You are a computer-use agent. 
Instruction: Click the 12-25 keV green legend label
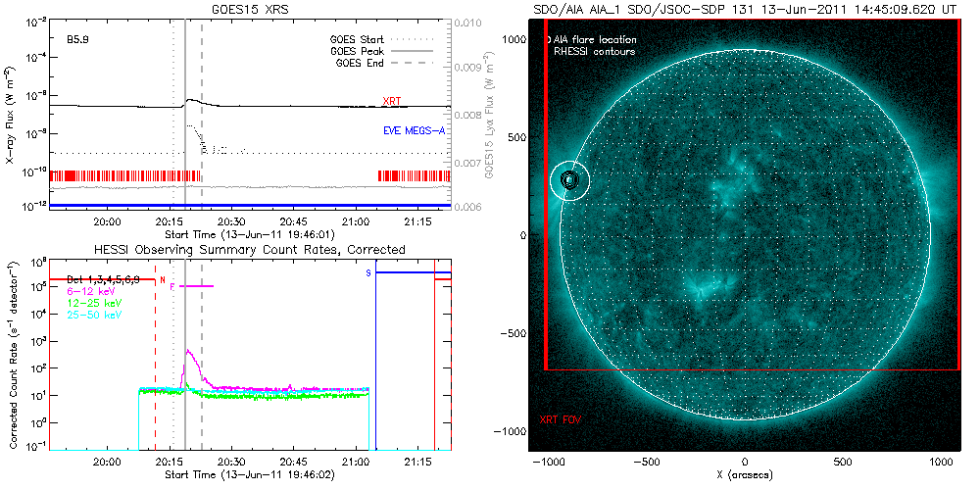(92, 302)
